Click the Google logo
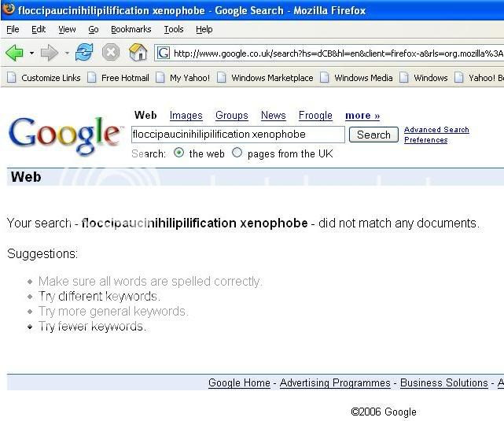The height and width of the screenshot is (421, 504). pos(65,135)
